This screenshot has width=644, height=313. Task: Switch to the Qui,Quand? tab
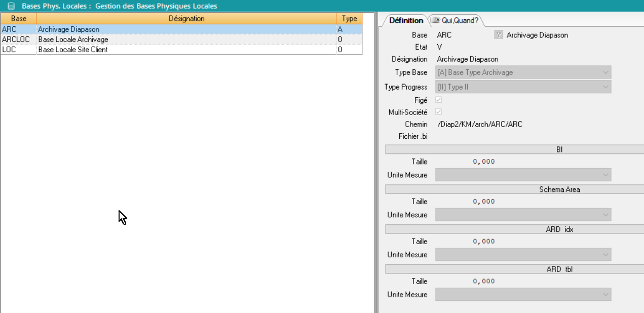456,20
